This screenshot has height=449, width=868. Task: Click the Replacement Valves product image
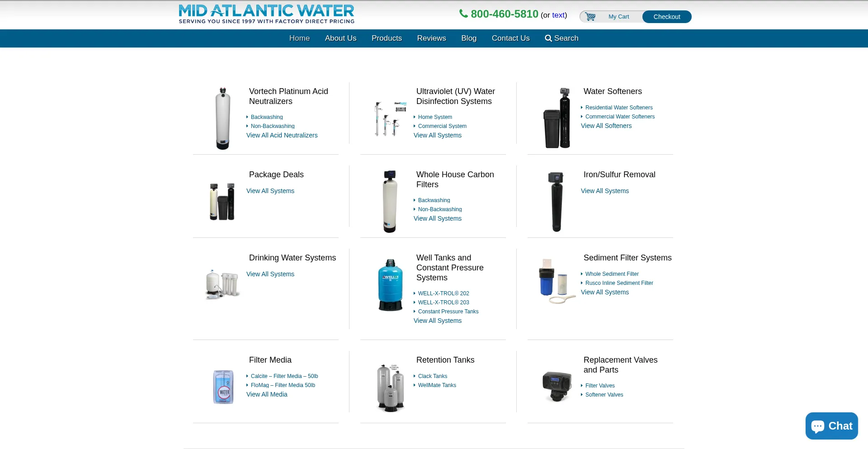pyautogui.click(x=557, y=386)
